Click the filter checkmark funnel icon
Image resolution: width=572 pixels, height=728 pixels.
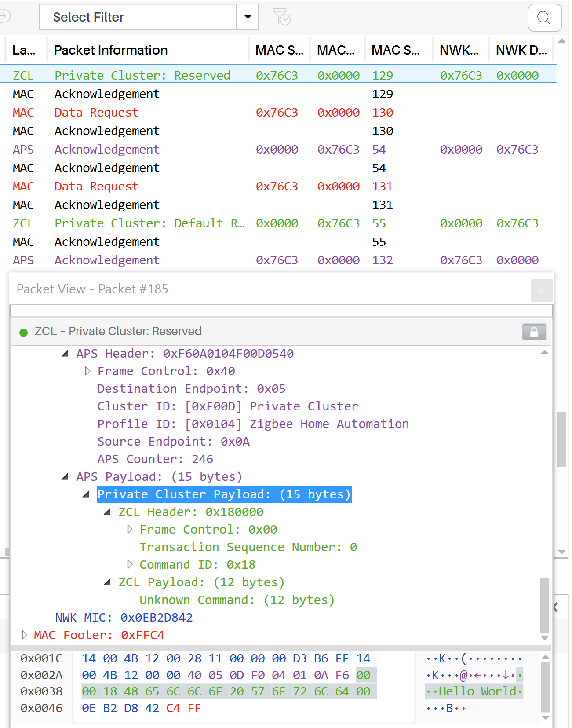pos(281,17)
